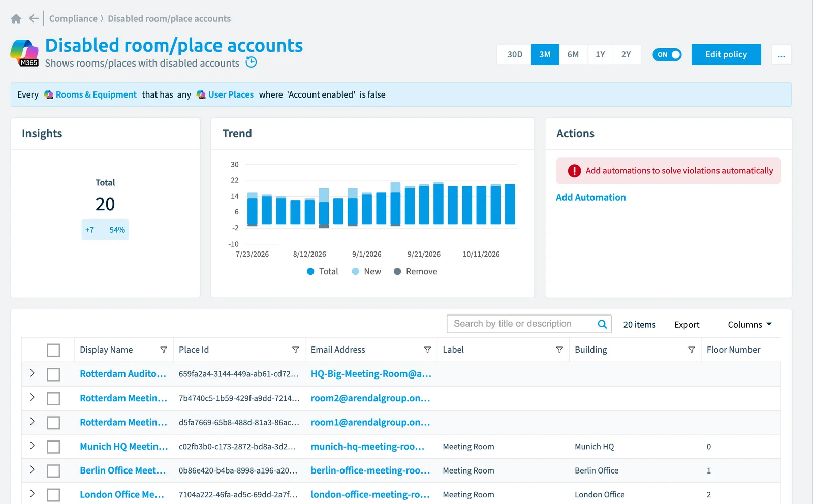This screenshot has height=504, width=813.
Task: Open Building column filter
Action: [x=691, y=350]
